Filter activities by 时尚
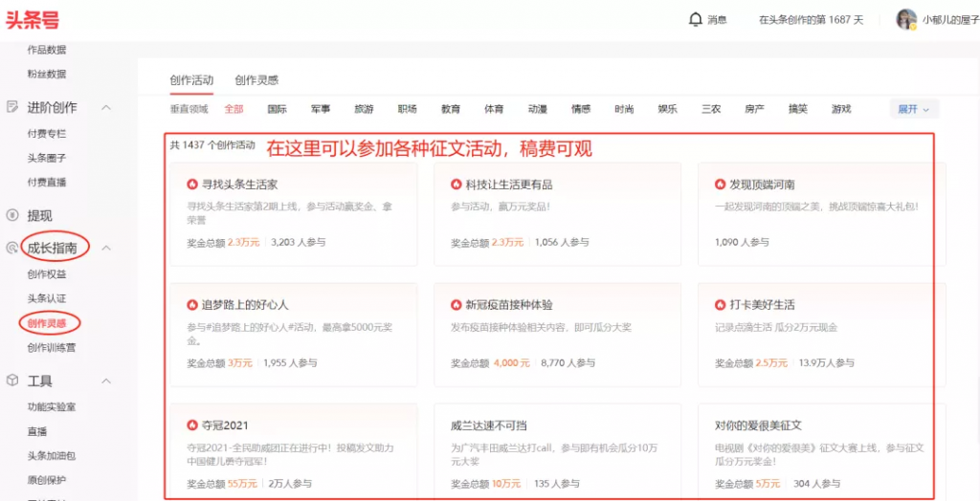Screen dimensions: 980x501 click(624, 109)
